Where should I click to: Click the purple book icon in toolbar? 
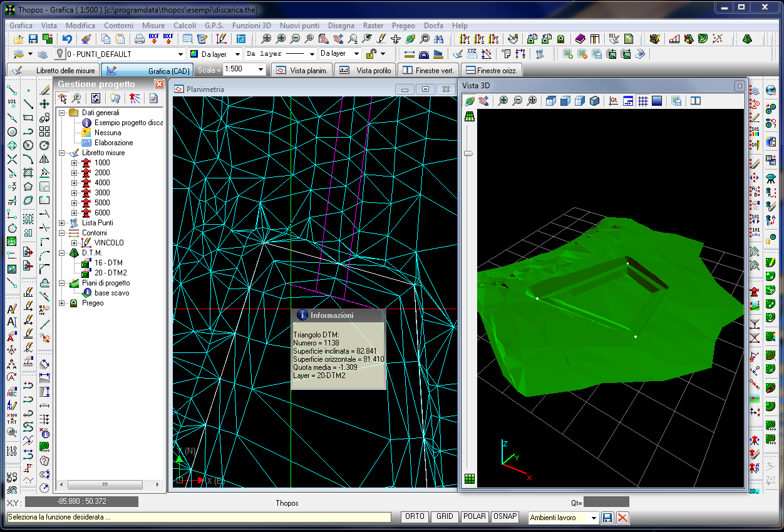tap(580, 39)
